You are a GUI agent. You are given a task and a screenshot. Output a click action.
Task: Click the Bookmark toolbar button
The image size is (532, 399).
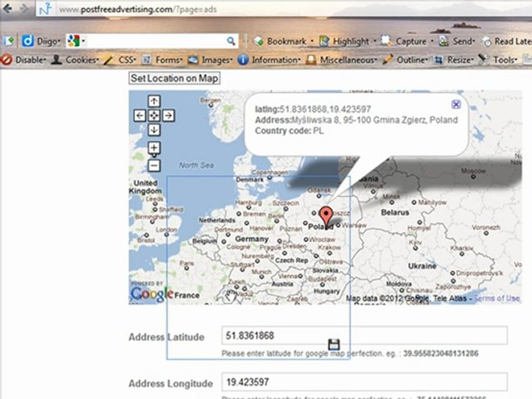[x=280, y=42]
